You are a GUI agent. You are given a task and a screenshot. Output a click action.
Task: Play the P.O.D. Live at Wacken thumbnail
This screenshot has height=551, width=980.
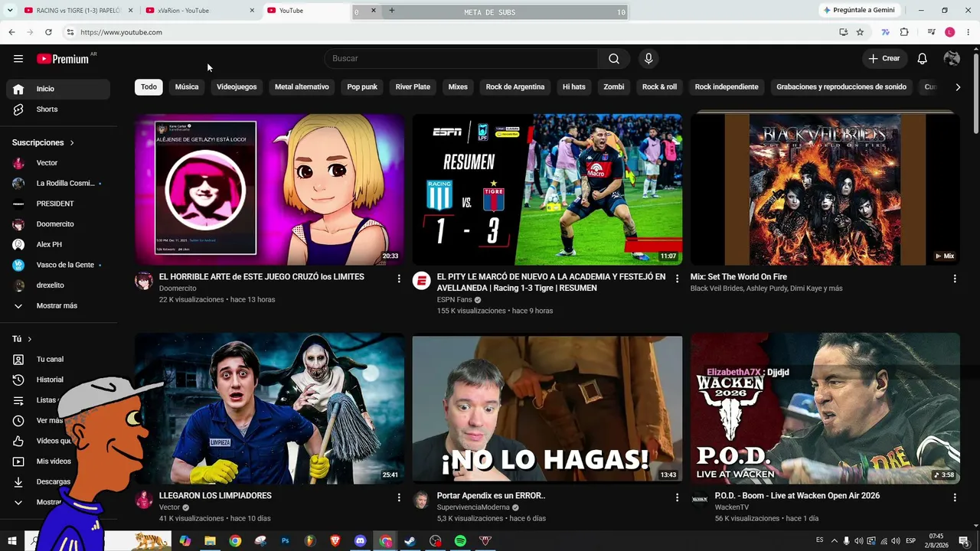pyautogui.click(x=825, y=409)
